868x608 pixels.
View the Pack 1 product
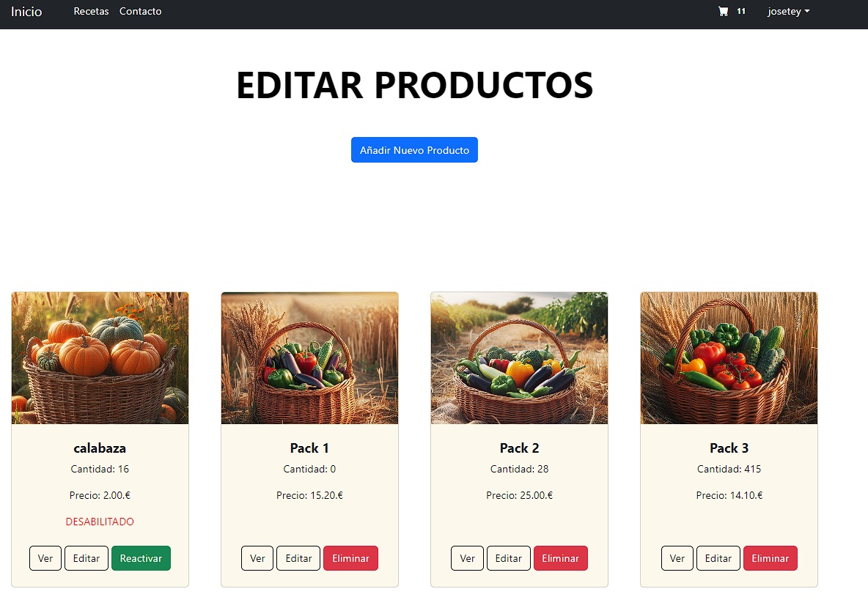[x=257, y=558]
